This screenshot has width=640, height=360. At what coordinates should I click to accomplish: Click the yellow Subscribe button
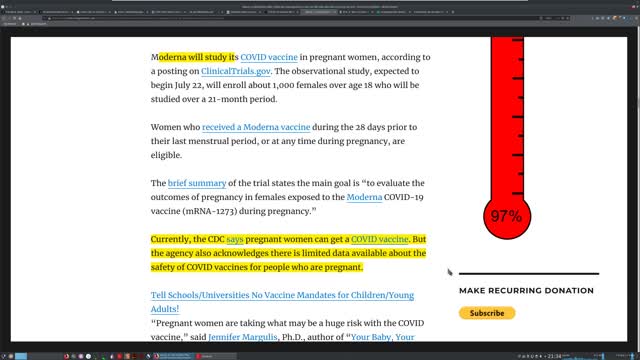click(487, 313)
